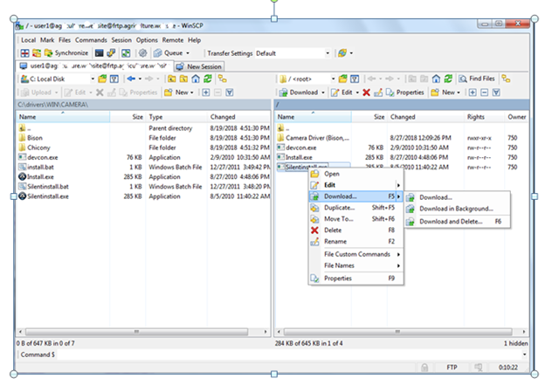Open the Commands menu

click(91, 40)
